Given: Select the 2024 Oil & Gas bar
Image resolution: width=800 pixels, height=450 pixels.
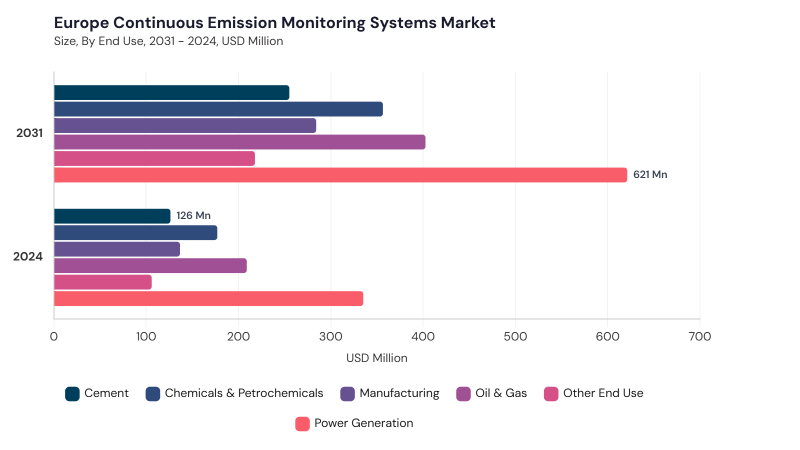Looking at the screenshot, I should (151, 266).
